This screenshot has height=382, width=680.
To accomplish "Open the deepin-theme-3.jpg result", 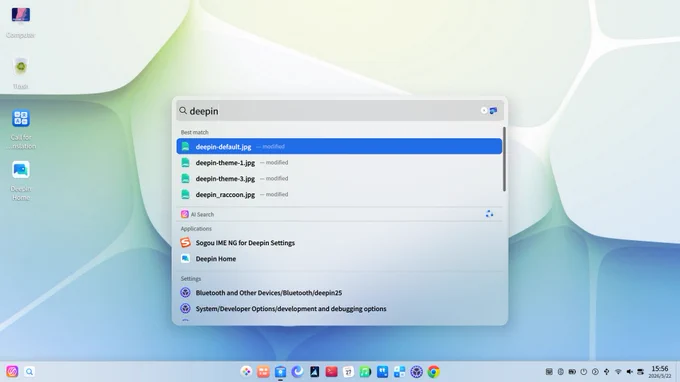I will click(339, 179).
